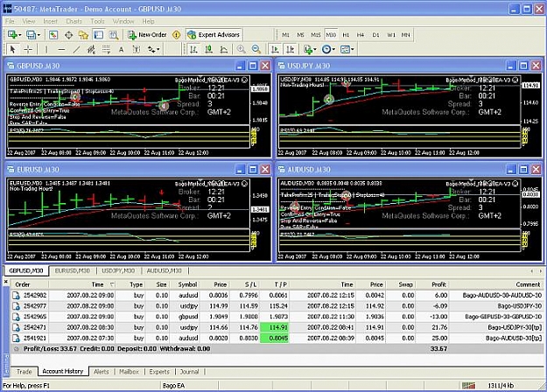Switch to Bar Chart mode

[x=193, y=50]
